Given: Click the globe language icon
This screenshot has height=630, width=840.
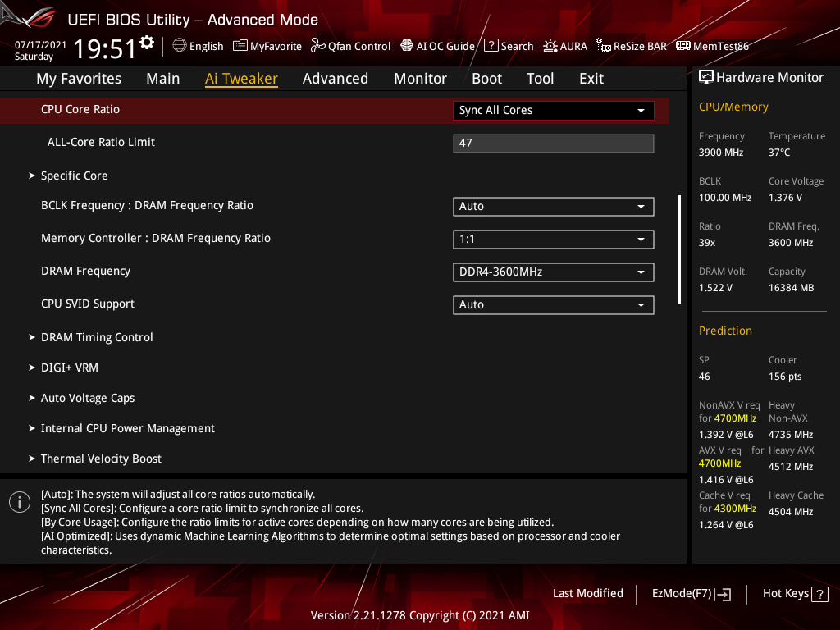Looking at the screenshot, I should click(180, 46).
